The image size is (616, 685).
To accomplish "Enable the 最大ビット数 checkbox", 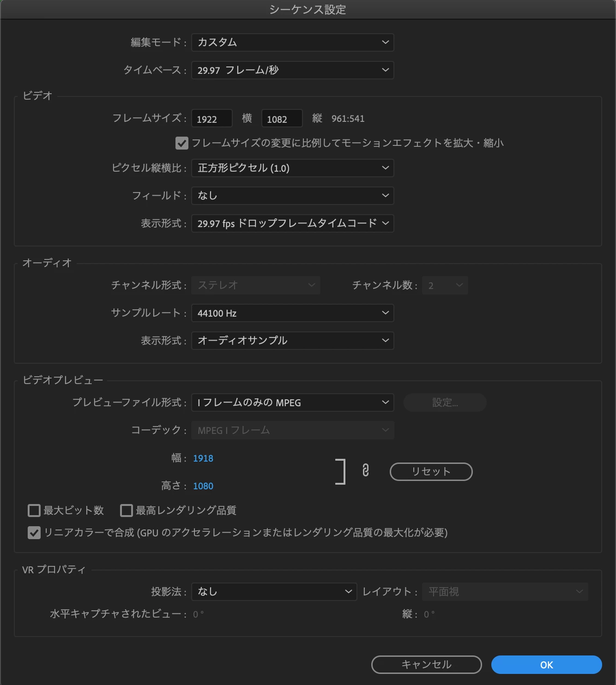I will pyautogui.click(x=34, y=511).
